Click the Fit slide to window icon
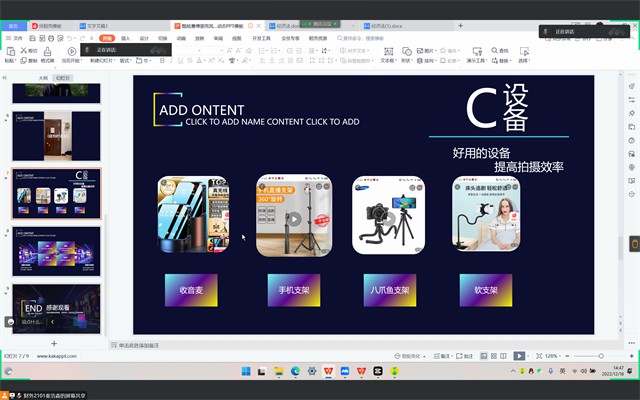This screenshot has height=400, width=640. (539, 356)
